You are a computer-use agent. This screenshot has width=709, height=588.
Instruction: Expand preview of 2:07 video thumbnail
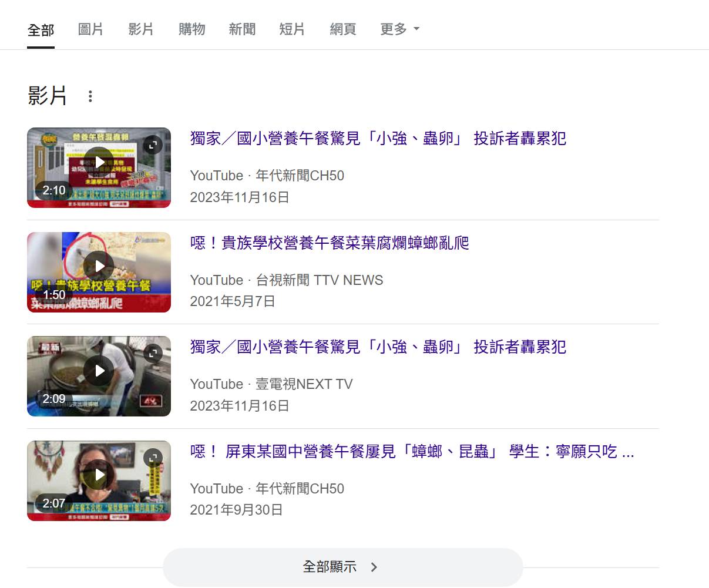click(153, 458)
